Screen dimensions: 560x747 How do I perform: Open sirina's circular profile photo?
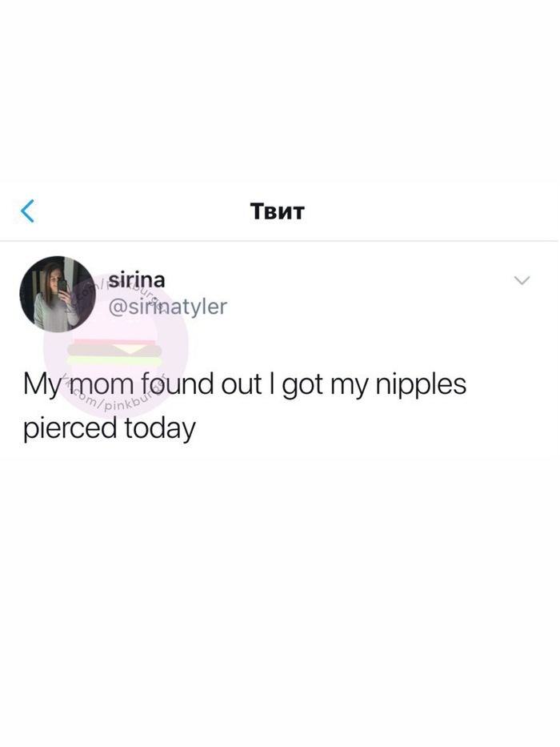(x=57, y=294)
